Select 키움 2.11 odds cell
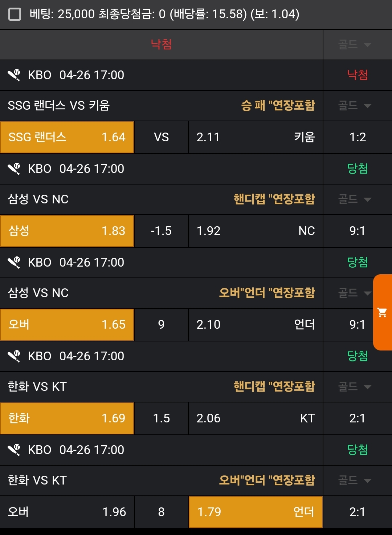Screen dimensions: 392x535 click(256, 137)
